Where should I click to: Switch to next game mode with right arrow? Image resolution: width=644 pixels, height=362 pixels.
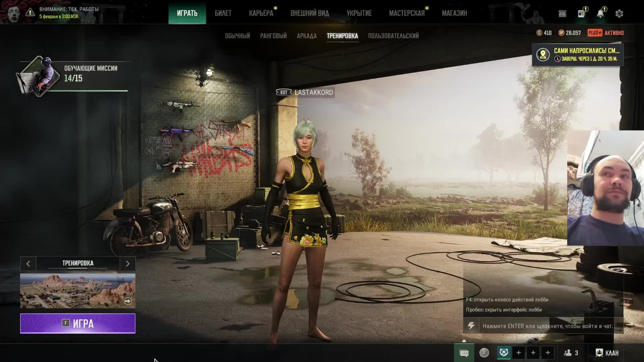[x=127, y=264]
